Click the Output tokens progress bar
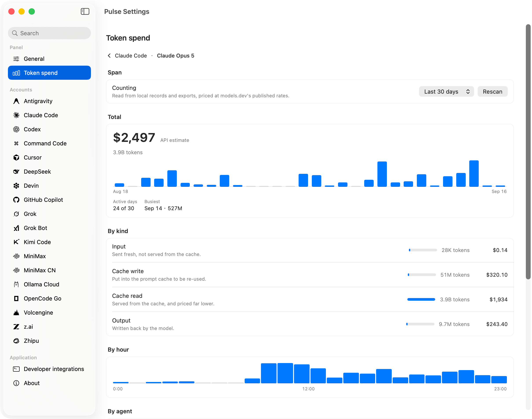This screenshot has width=532, height=419. (420, 324)
